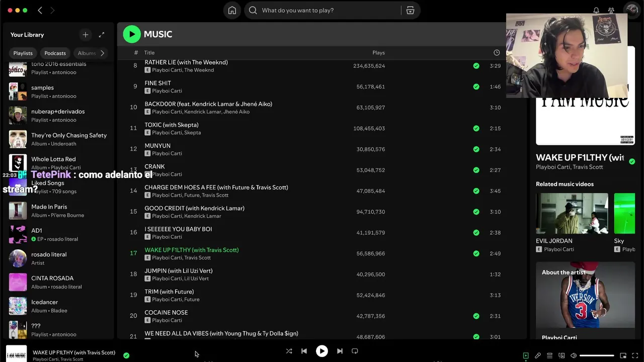Select track MUNYUN
The width and height of the screenshot is (644, 362).
click(x=322, y=149)
